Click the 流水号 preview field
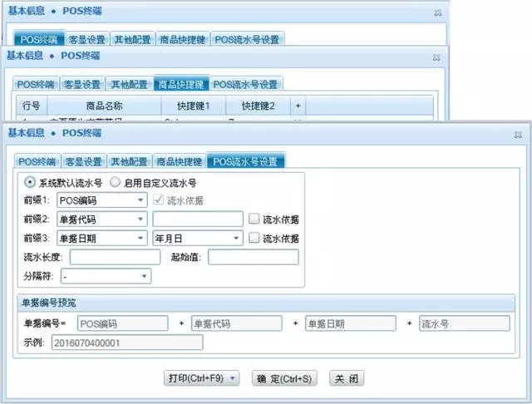Screen dimensions: 532x404 pos(465,323)
